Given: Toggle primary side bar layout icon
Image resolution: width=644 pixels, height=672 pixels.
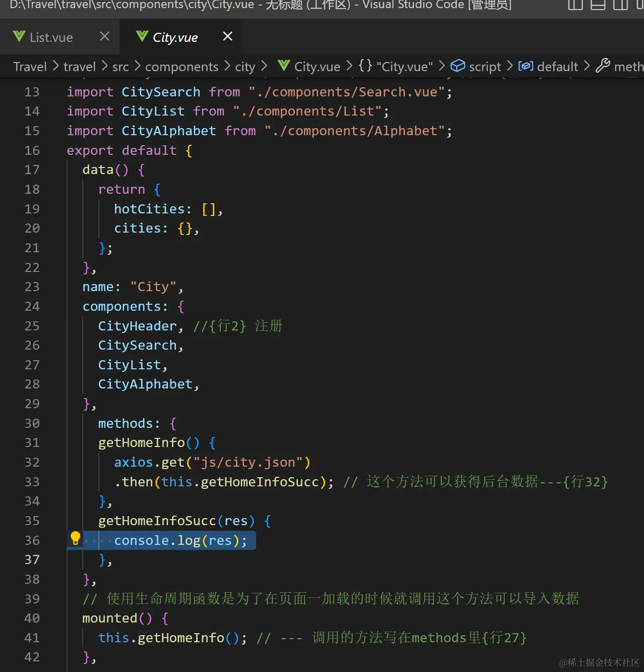Looking at the screenshot, I should click(x=575, y=5).
